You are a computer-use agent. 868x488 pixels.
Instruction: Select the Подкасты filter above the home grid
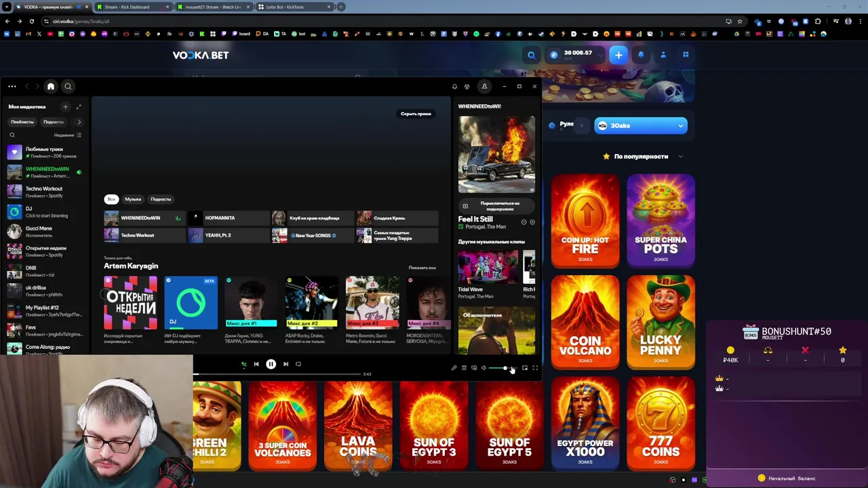coord(161,199)
